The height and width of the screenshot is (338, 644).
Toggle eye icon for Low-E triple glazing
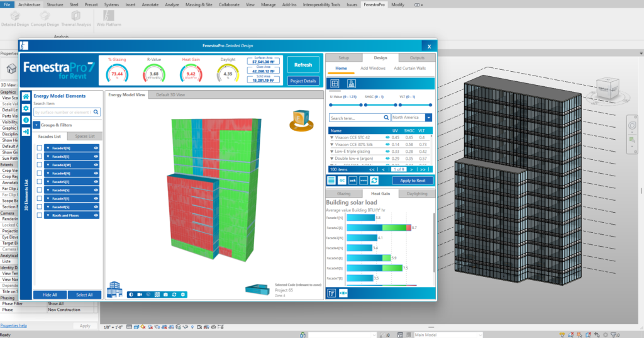(x=387, y=151)
